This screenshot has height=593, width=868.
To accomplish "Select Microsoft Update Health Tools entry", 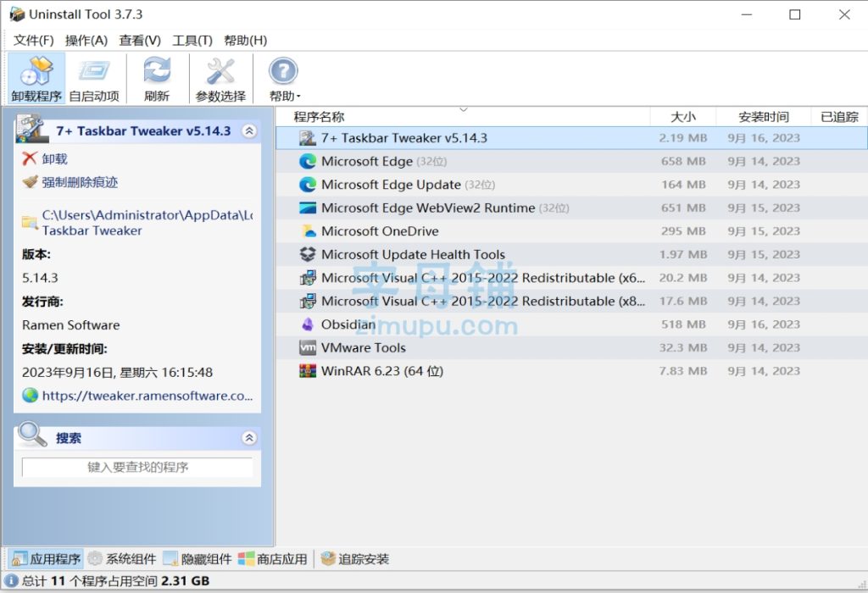I will tap(413, 254).
